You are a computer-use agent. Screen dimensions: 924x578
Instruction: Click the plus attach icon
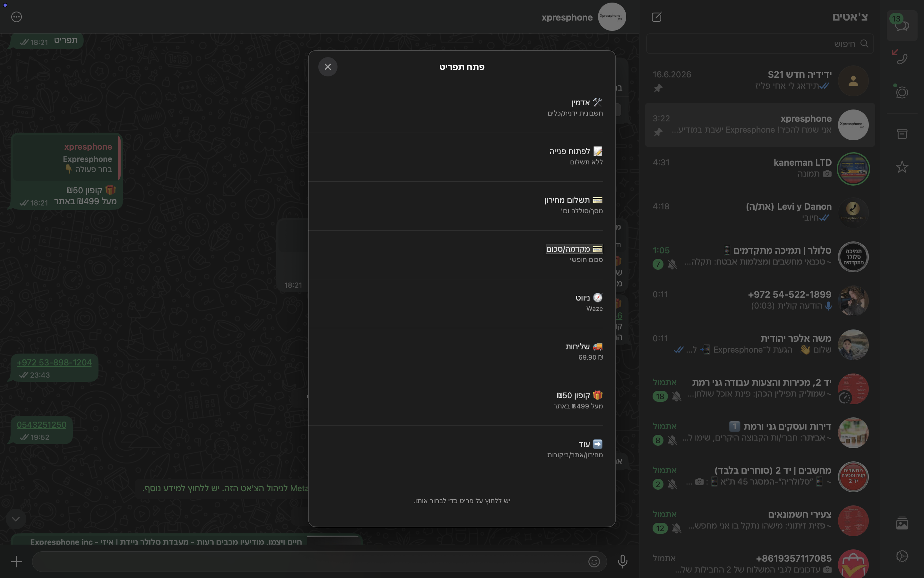click(x=16, y=561)
